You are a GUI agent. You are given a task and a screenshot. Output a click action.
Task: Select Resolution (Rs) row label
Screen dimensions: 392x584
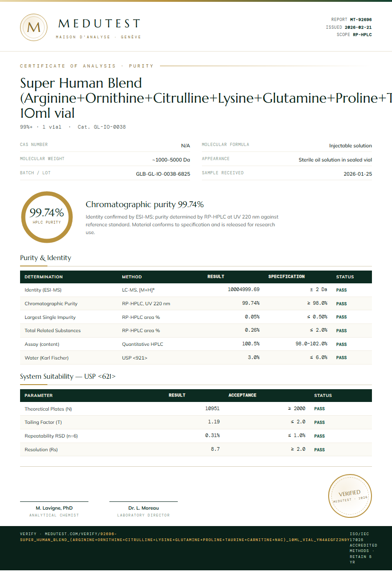(41, 450)
